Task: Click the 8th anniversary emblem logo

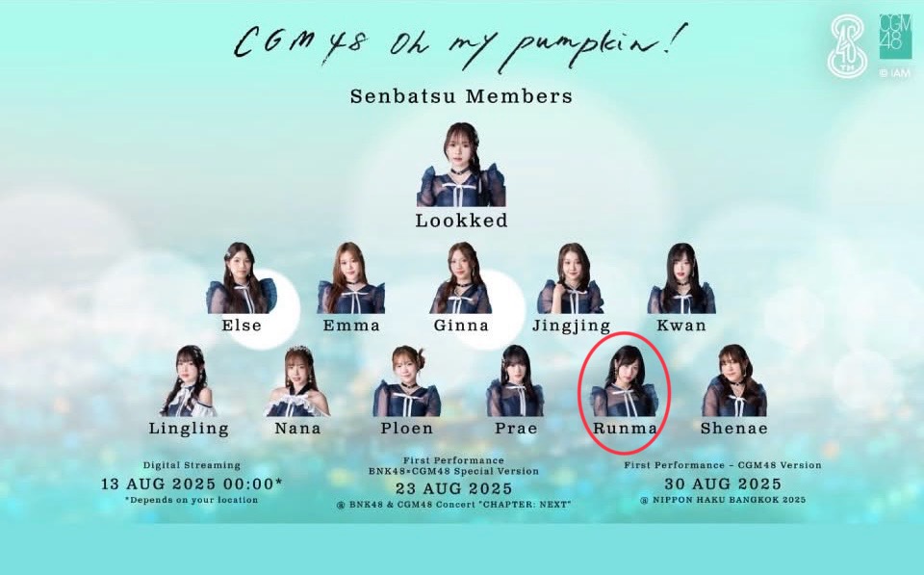Action: pyautogui.click(x=849, y=46)
